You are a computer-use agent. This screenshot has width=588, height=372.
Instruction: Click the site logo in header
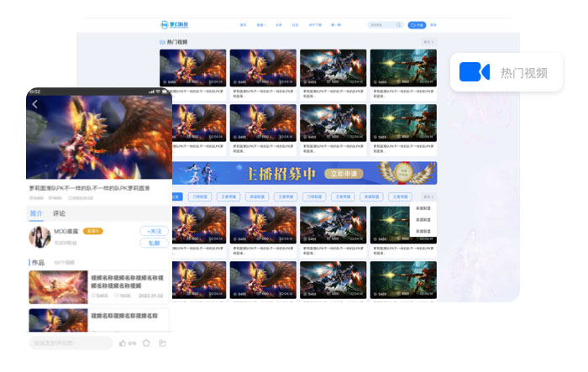pos(174,25)
